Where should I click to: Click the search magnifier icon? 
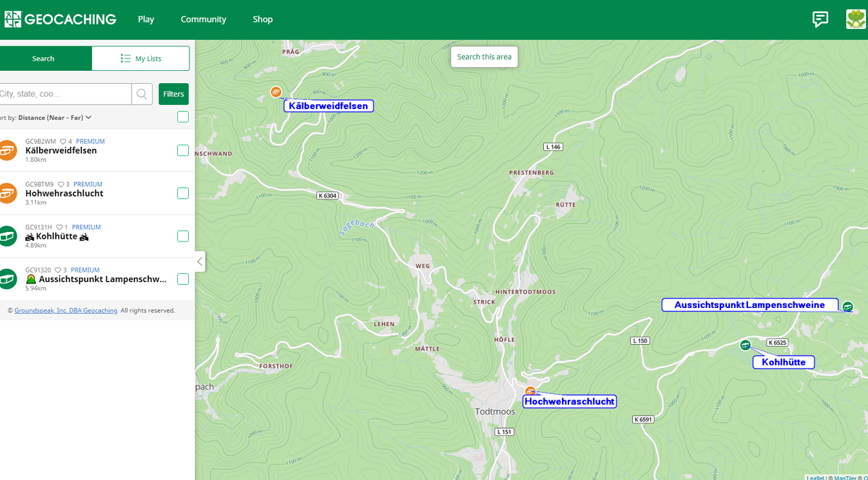click(x=142, y=94)
